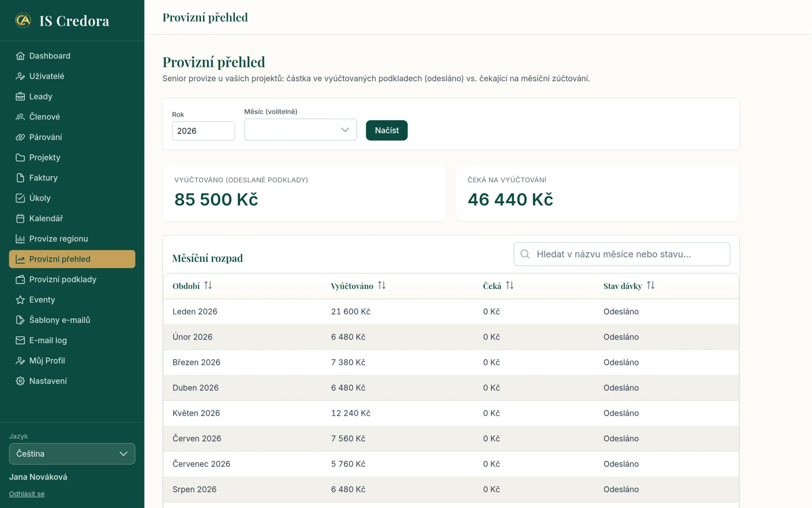Sort table by Čeká column
Viewport: 812px width, 508px height.
tap(510, 285)
